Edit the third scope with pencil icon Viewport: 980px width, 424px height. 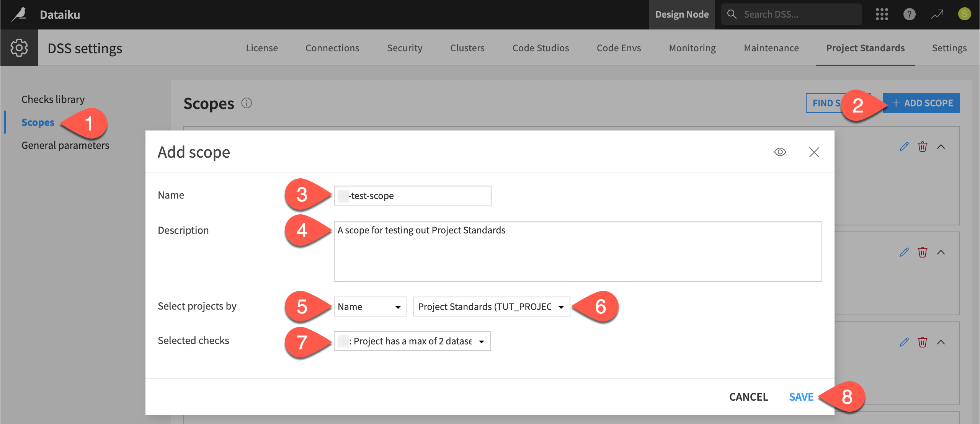tap(904, 342)
